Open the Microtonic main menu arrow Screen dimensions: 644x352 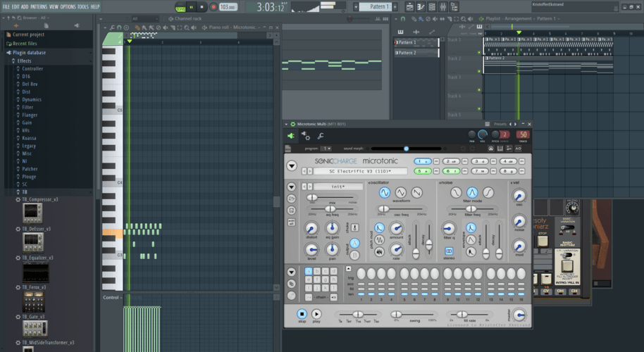[292, 165]
